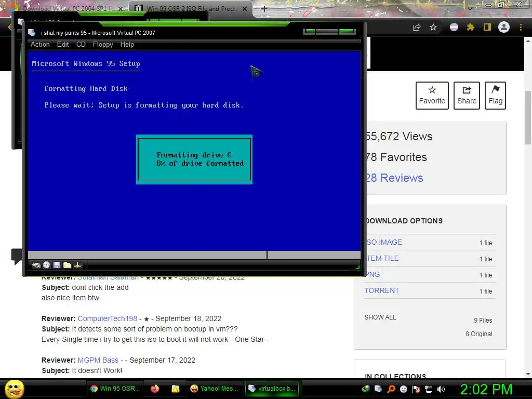Select the Win 95 OSR 2 ISO File tab

click(191, 8)
